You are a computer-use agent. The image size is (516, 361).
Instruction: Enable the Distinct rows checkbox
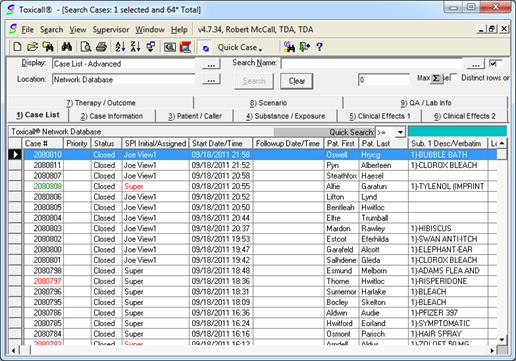tap(454, 77)
